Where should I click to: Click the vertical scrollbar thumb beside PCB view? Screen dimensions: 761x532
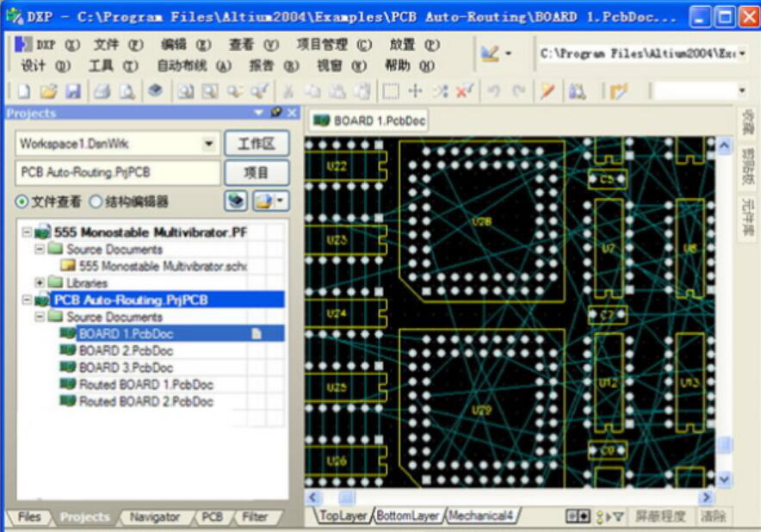pyautogui.click(x=724, y=445)
